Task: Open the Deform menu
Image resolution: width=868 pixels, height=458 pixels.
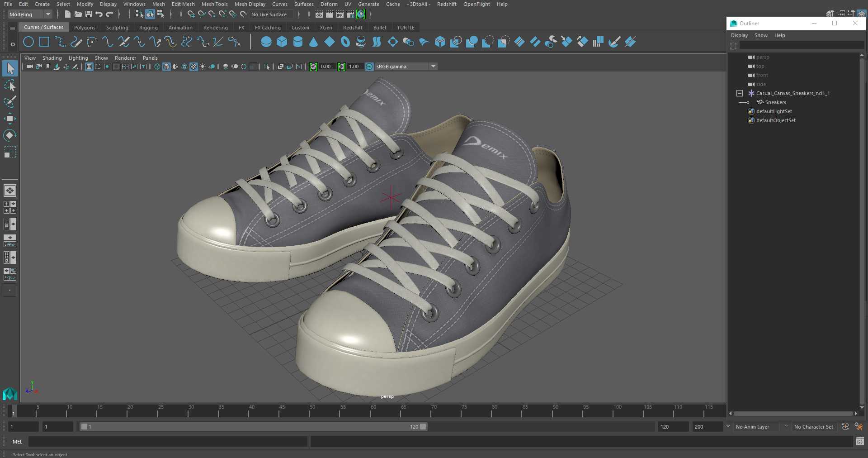Action: 329,4
